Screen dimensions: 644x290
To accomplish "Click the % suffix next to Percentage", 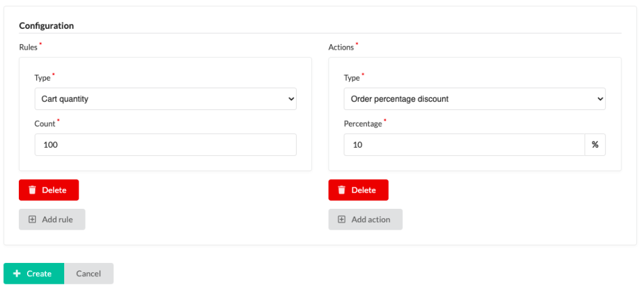I will click(x=595, y=145).
